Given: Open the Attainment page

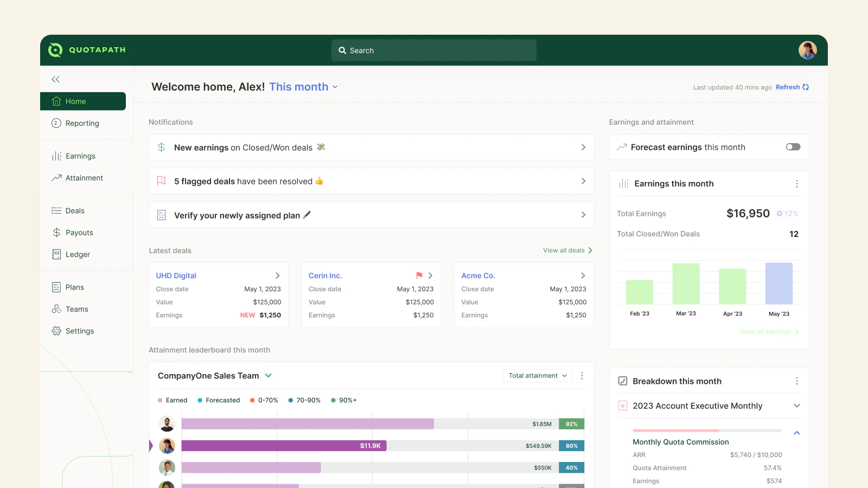Looking at the screenshot, I should (x=84, y=178).
